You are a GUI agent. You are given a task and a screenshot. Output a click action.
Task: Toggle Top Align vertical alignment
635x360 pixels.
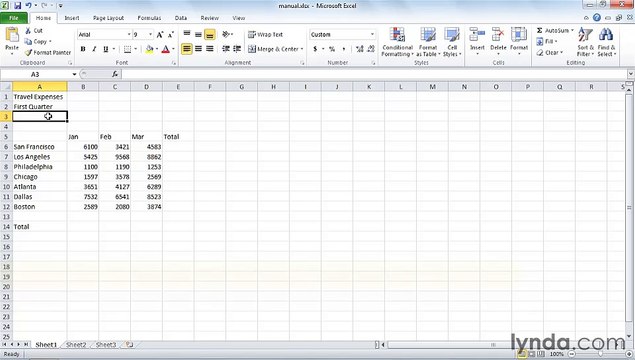click(x=187, y=34)
